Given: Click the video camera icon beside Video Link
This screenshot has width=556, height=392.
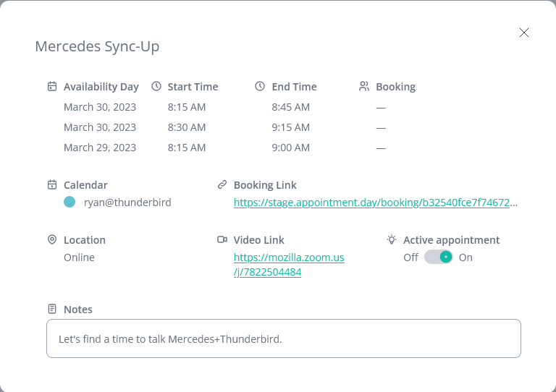Looking at the screenshot, I should click(x=222, y=240).
